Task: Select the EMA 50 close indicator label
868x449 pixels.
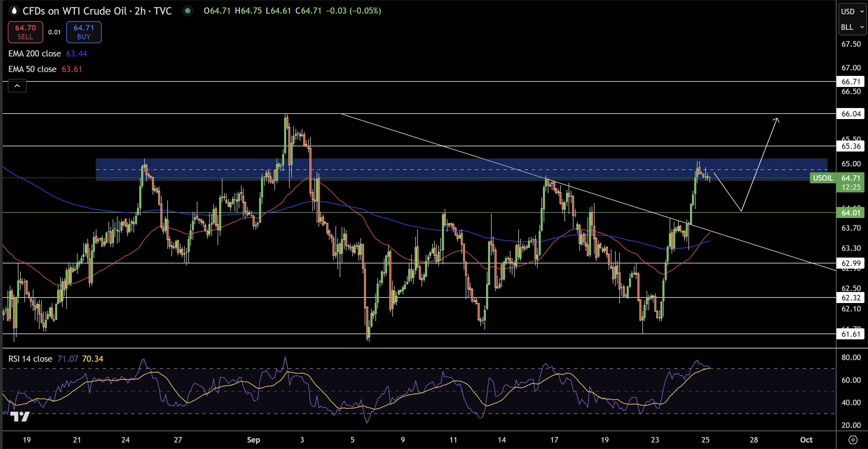Action: tap(32, 69)
